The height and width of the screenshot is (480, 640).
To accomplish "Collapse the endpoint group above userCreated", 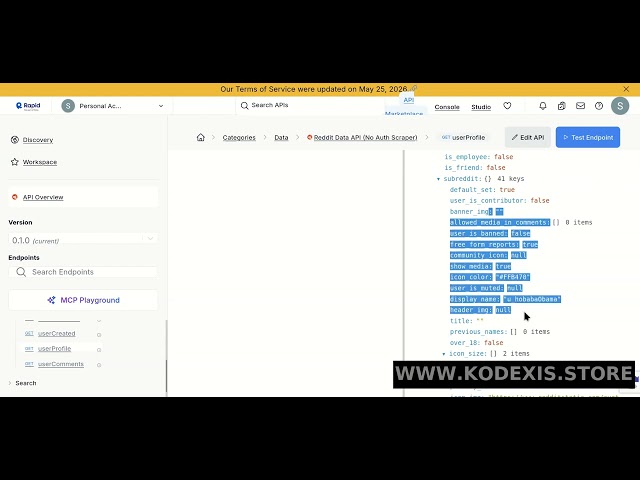I will 99,321.
